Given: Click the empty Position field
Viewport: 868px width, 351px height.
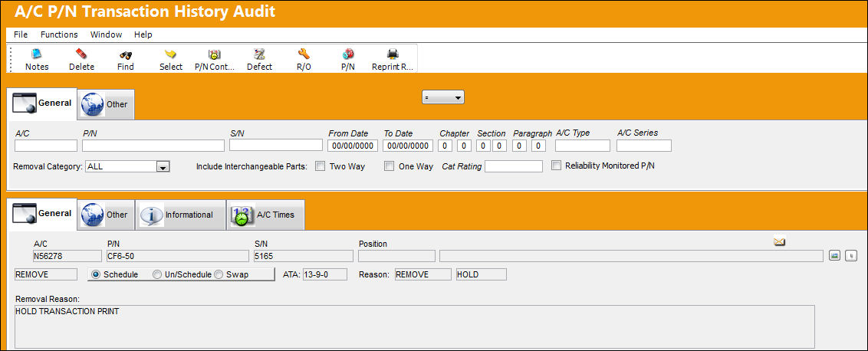Looking at the screenshot, I should pyautogui.click(x=396, y=256).
